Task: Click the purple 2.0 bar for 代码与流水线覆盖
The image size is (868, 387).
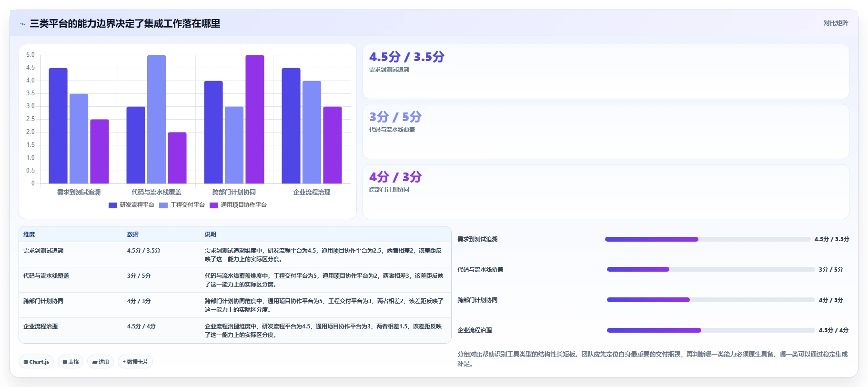Action: [x=177, y=158]
